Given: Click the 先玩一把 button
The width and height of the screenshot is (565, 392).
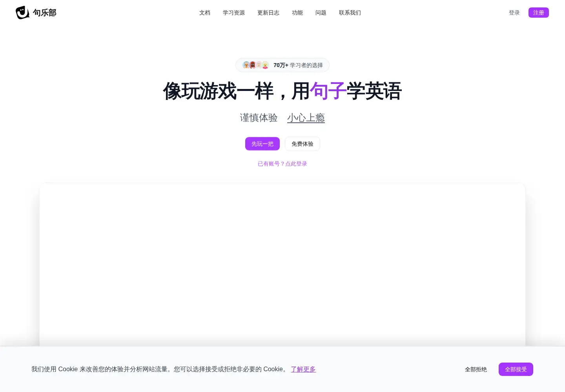Looking at the screenshot, I should tap(262, 144).
